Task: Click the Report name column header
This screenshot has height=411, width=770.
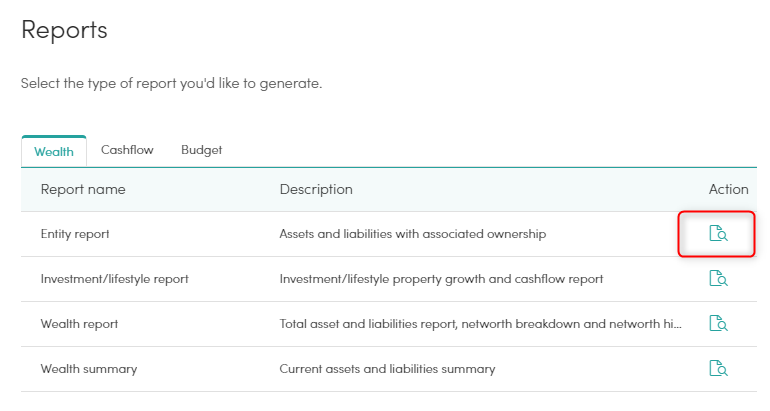Action: click(83, 189)
